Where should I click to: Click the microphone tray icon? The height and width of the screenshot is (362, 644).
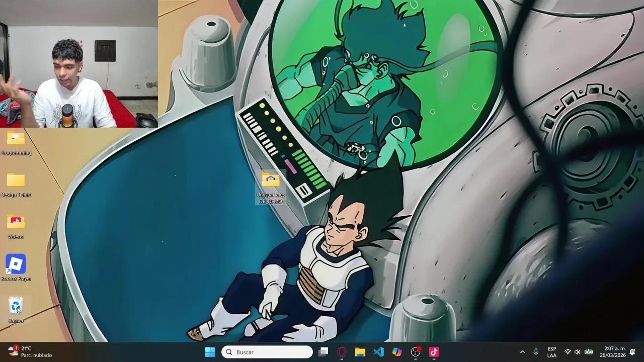pyautogui.click(x=536, y=352)
